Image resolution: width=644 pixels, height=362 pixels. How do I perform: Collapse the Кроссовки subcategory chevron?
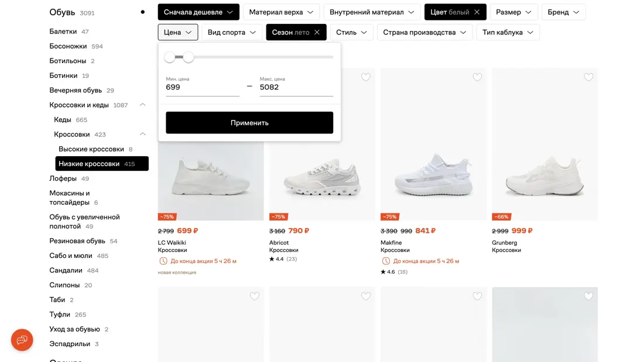click(x=142, y=134)
